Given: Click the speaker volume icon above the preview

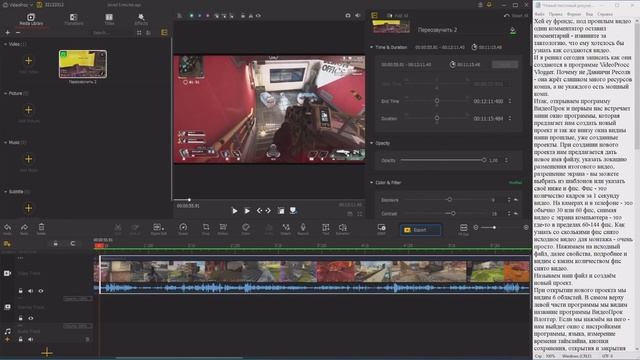Looking at the screenshot, I should point(358,16).
